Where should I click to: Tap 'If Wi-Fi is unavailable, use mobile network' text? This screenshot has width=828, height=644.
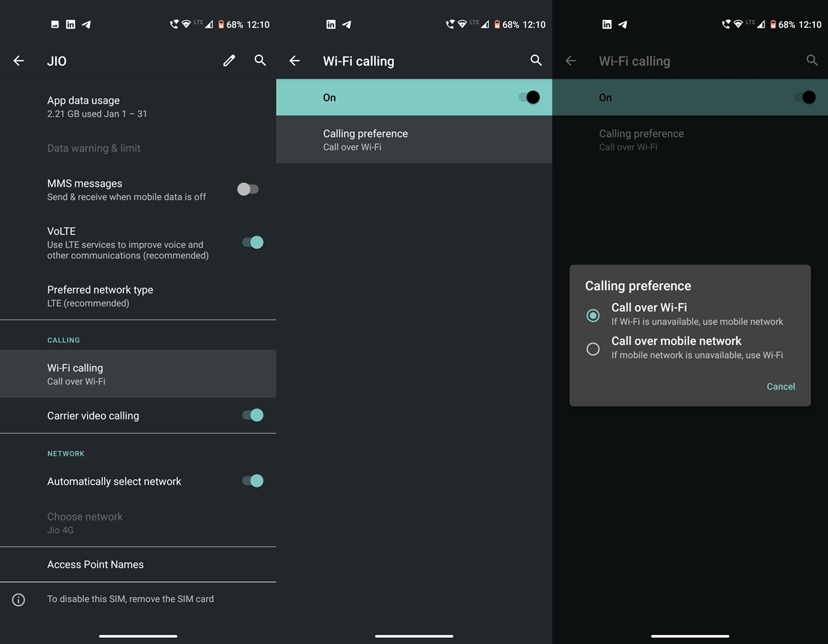[x=697, y=322]
